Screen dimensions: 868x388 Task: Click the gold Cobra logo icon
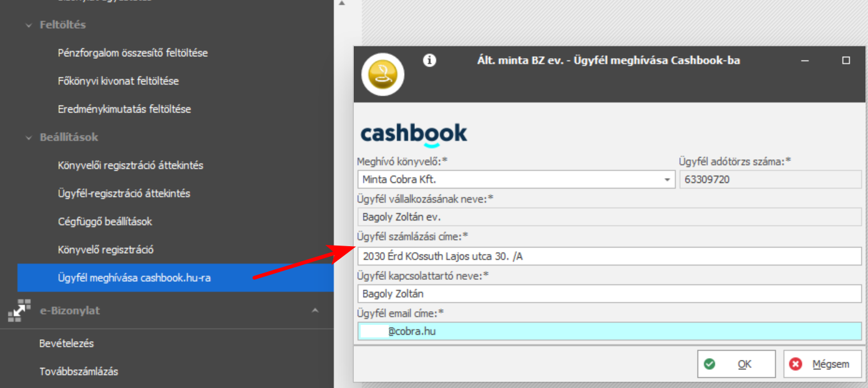click(x=383, y=74)
